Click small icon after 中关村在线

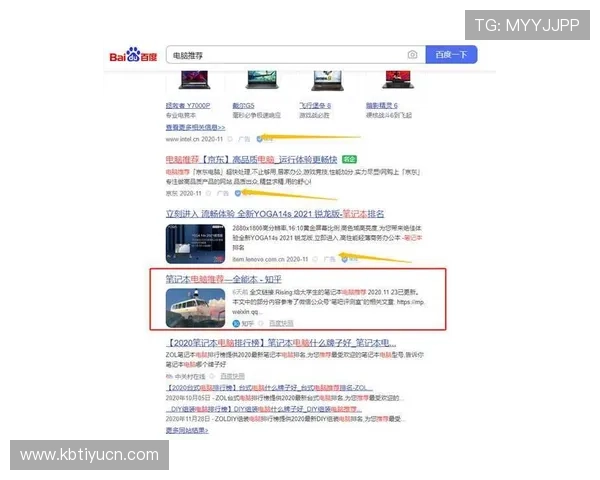tap(212, 377)
